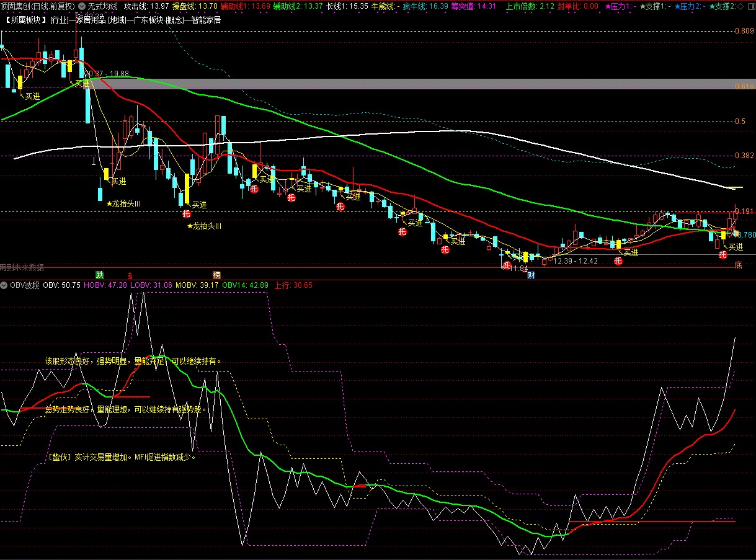The image size is (756, 560).
Task: Click the 财 marker icon below the candles
Action: tap(531, 275)
